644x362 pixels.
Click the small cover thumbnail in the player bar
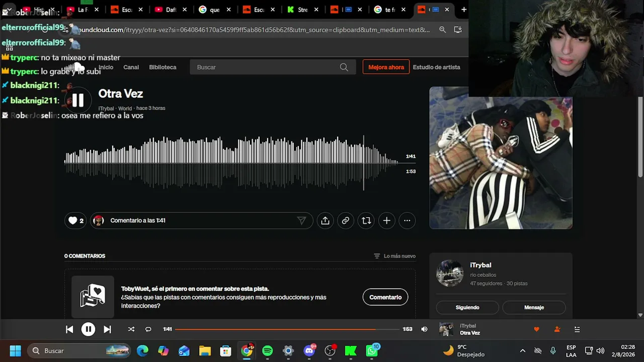tap(446, 329)
